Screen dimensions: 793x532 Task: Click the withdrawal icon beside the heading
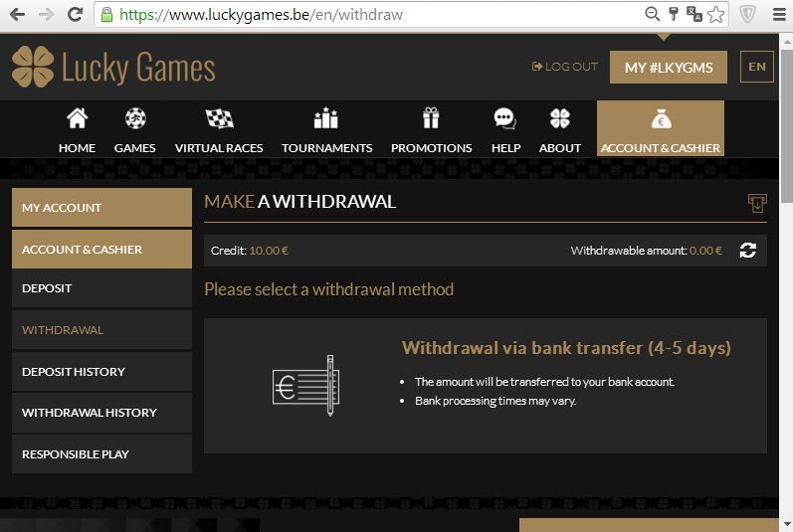[757, 203]
